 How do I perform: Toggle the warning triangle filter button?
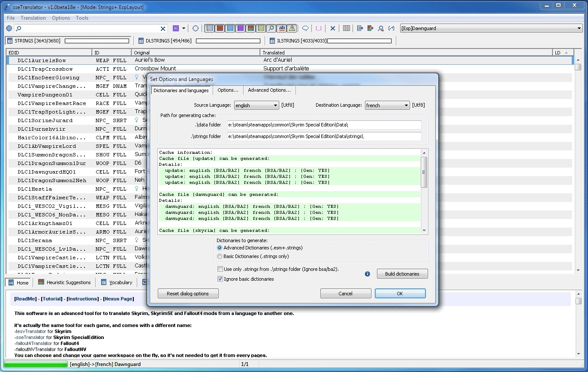click(x=292, y=28)
